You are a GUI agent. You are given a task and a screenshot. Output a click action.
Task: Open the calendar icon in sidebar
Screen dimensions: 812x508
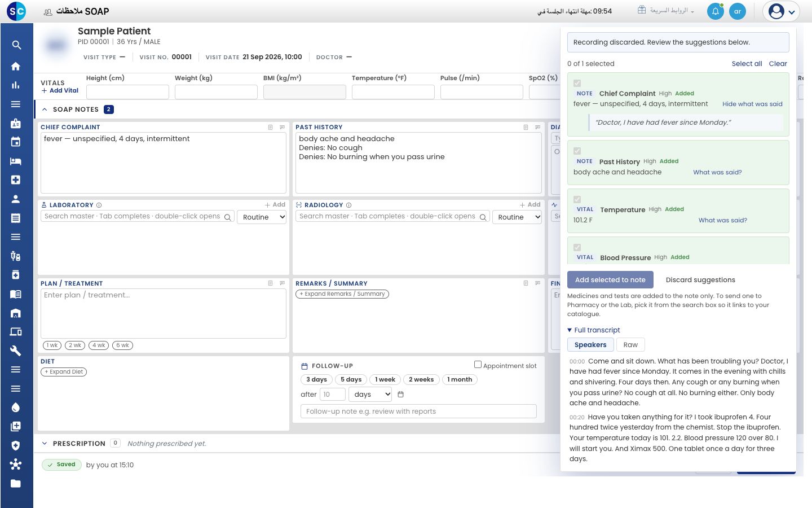[16, 142]
